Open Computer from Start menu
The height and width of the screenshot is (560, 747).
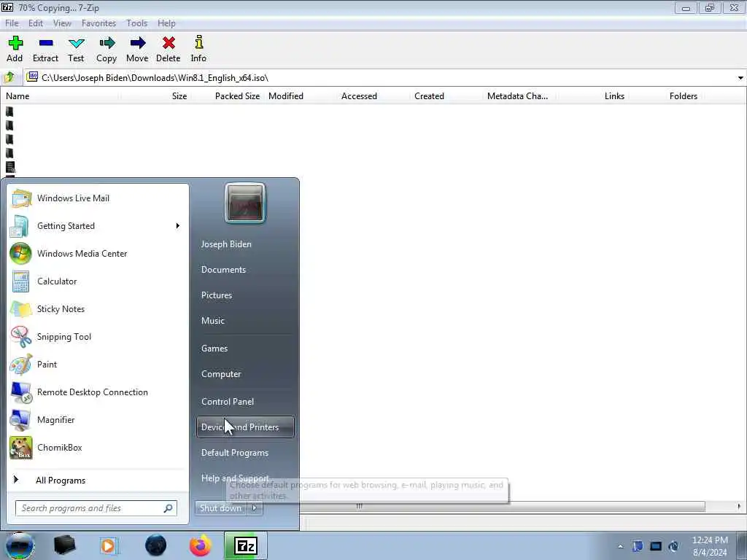[x=221, y=374]
